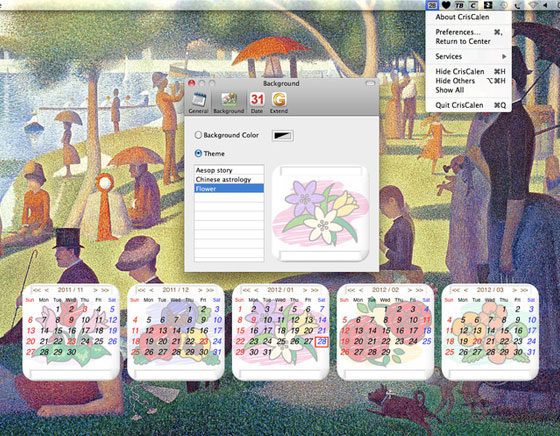Go to next month on 2012/02 calendar

[x=410, y=290]
